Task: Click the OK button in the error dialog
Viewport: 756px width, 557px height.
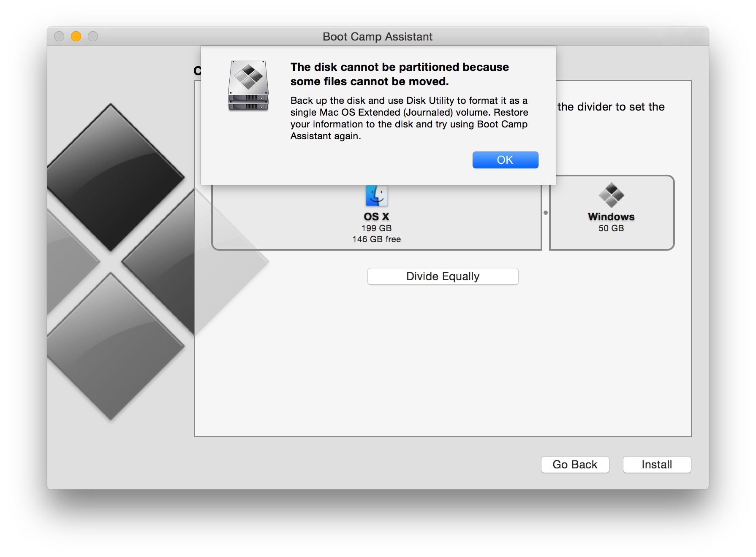Action: 505,160
